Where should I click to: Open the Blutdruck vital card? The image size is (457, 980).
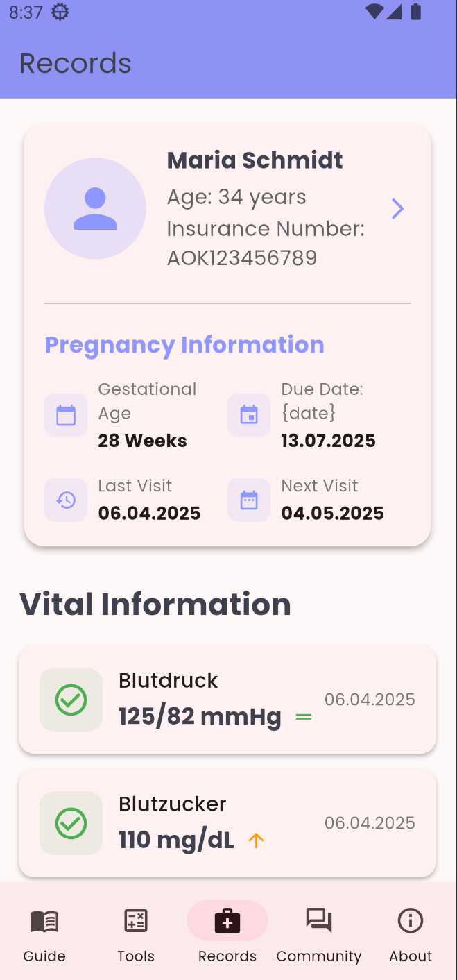(227, 700)
